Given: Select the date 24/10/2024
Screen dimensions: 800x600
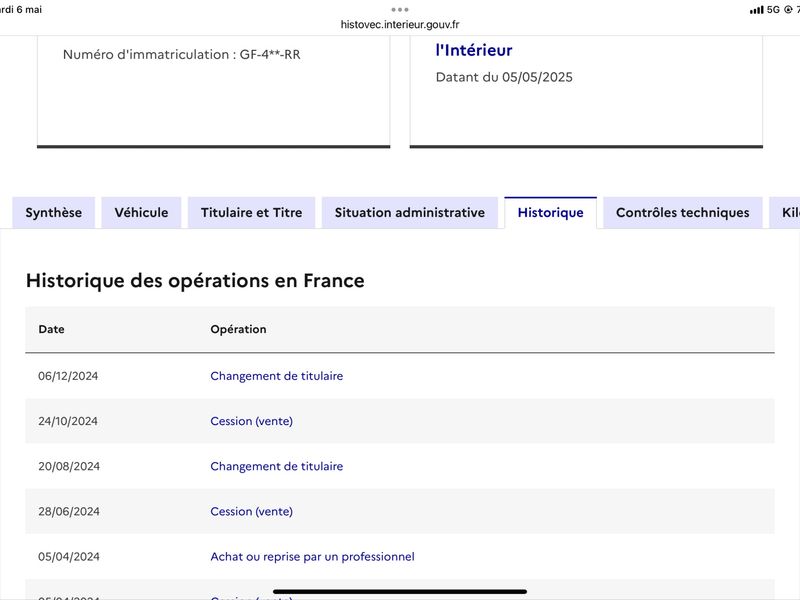Looking at the screenshot, I should click(68, 421).
